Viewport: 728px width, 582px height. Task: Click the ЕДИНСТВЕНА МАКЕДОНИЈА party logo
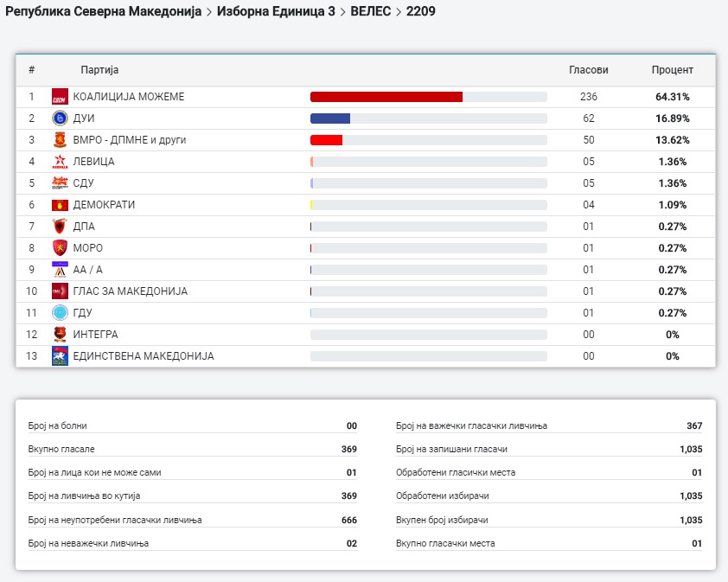[60, 356]
